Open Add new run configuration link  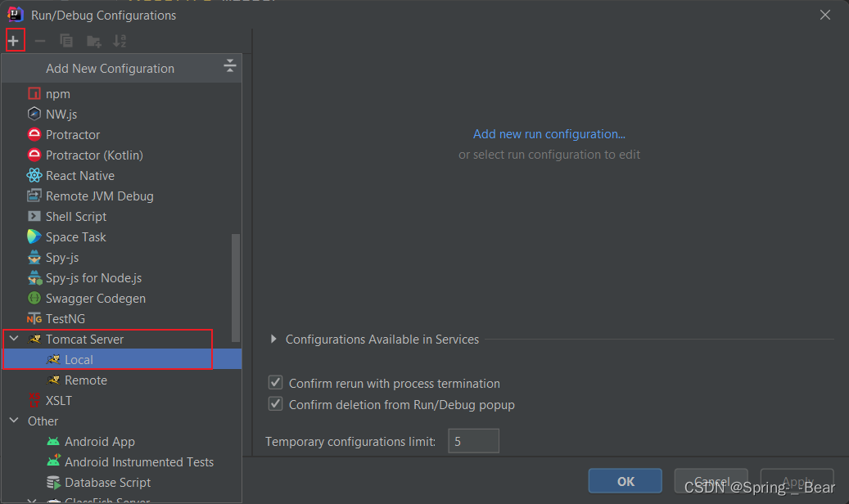549,133
